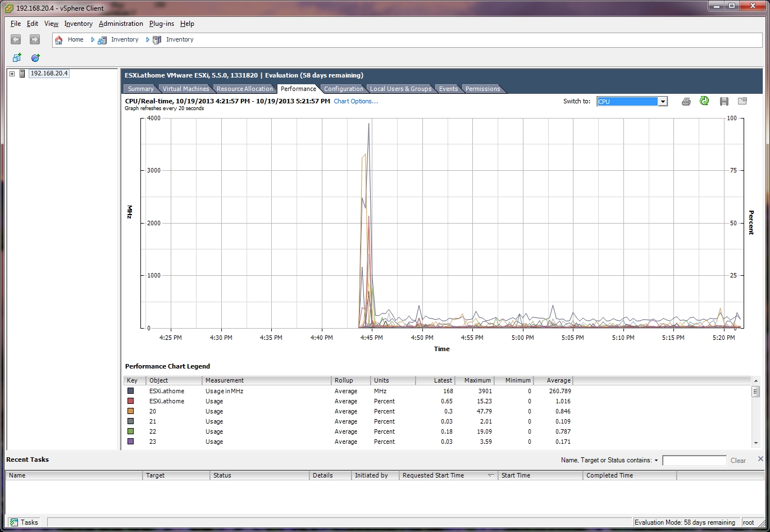Switch to the Configuration tab
The height and width of the screenshot is (532, 770).
click(x=344, y=89)
